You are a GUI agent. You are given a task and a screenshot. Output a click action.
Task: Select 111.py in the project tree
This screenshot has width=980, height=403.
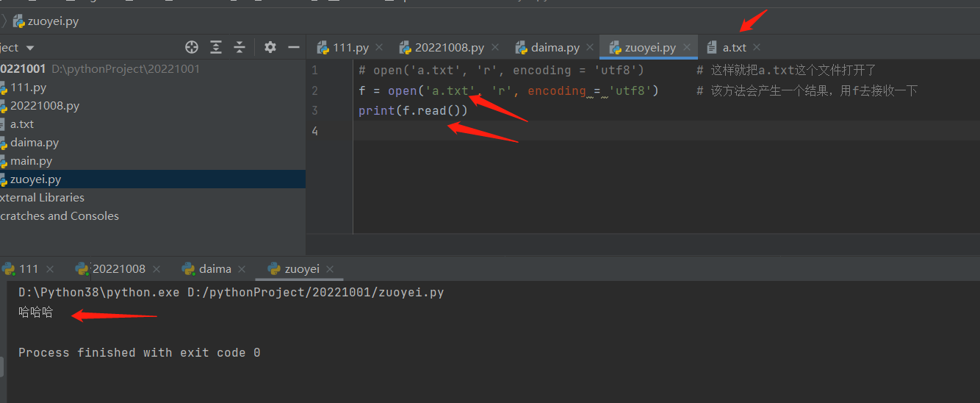coord(28,87)
